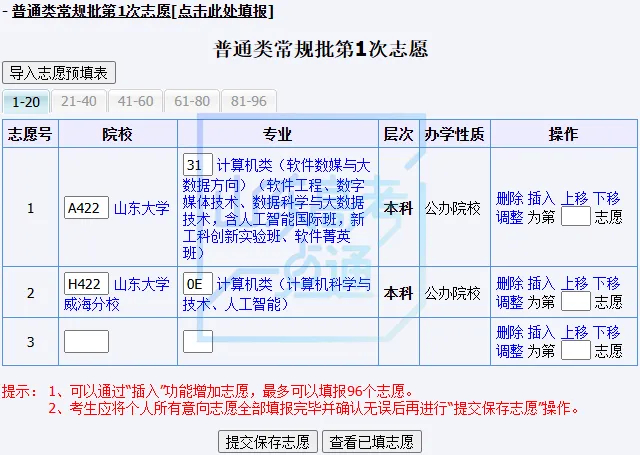Click the 查看已填志愿 button
640x455 pixels.
[371, 442]
